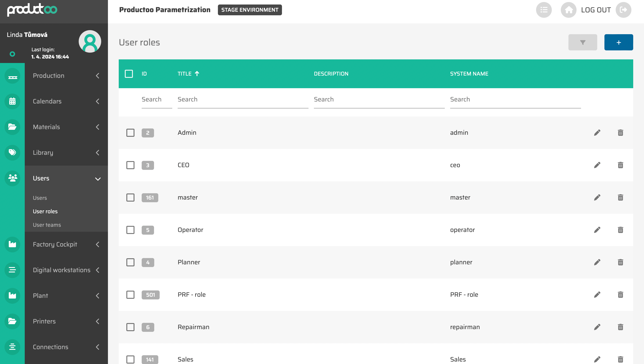Check the select-all checkbox in table header

point(129,74)
